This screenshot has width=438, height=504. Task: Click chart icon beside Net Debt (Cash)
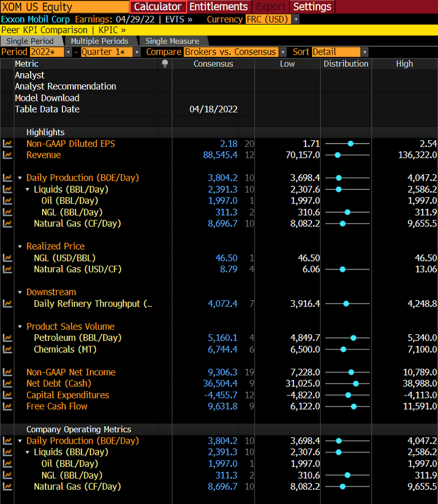(x=7, y=383)
